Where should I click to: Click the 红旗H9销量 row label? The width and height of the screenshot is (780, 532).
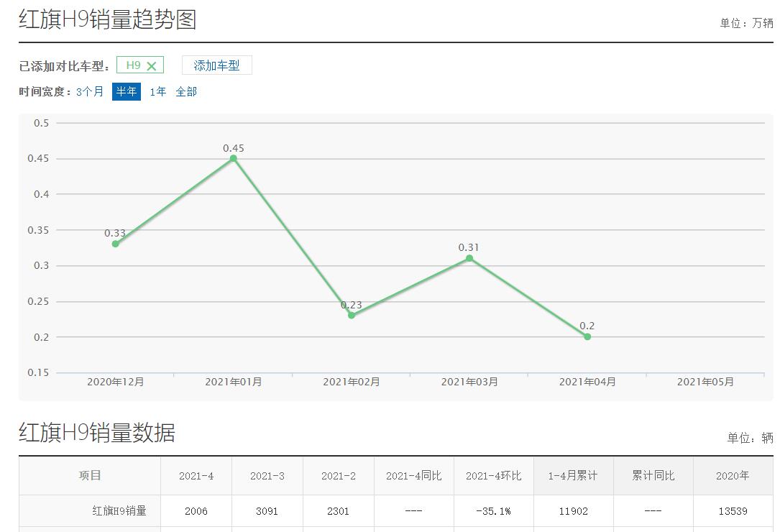click(x=119, y=511)
